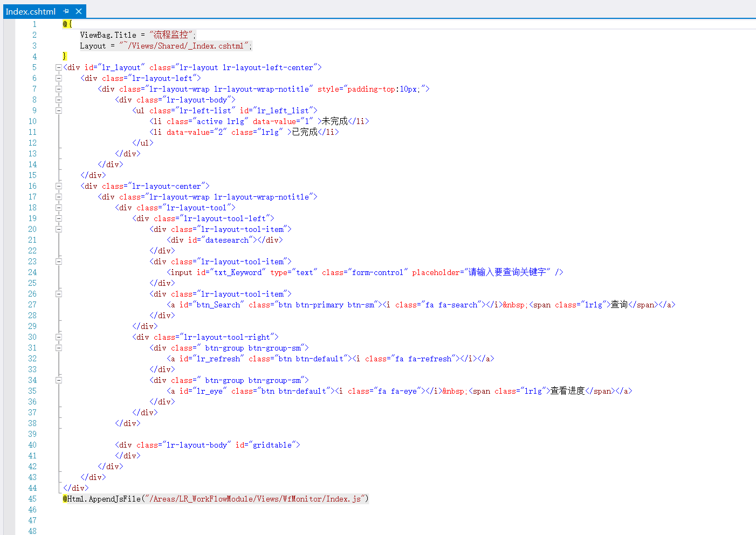Click the "lr-left-list" class value
The image size is (756, 535).
coord(205,111)
